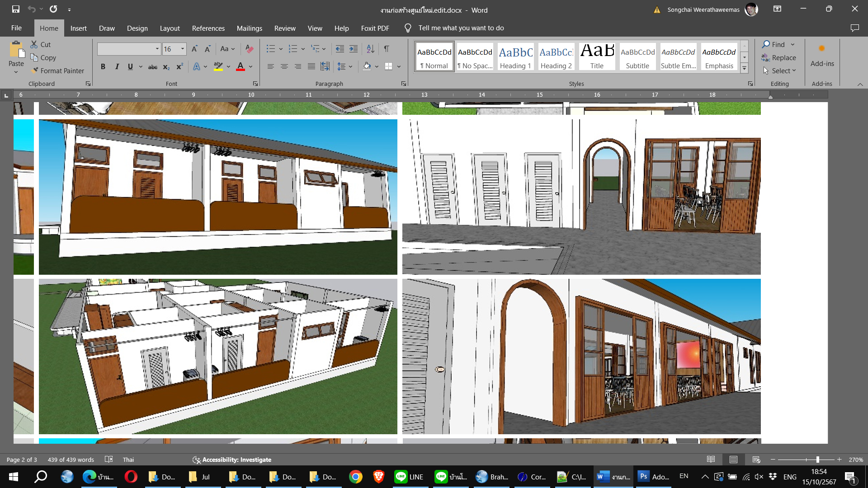Expand the Styles gallery more arrow
868x488 pixels.
pos(744,68)
